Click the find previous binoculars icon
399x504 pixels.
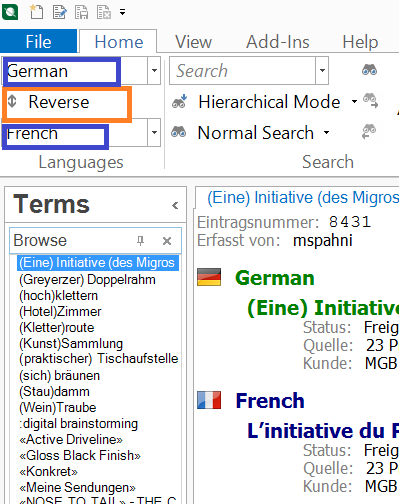(x=369, y=132)
